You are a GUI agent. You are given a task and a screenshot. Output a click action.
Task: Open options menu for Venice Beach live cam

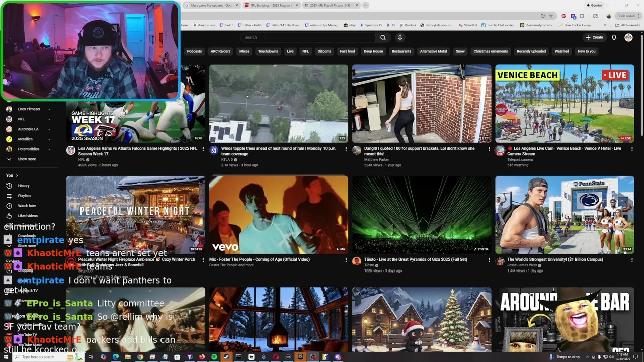(x=632, y=149)
